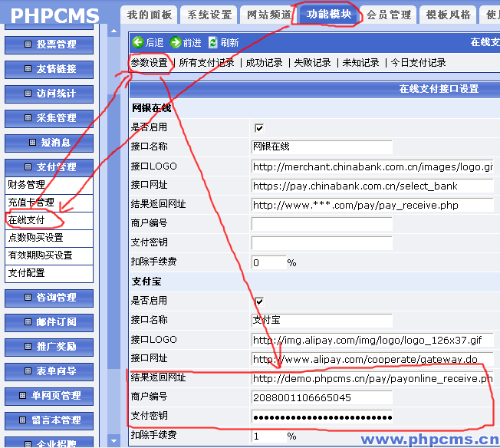Click the 网银在线 结果返回网址 field
The image size is (500, 448).
click(x=373, y=205)
